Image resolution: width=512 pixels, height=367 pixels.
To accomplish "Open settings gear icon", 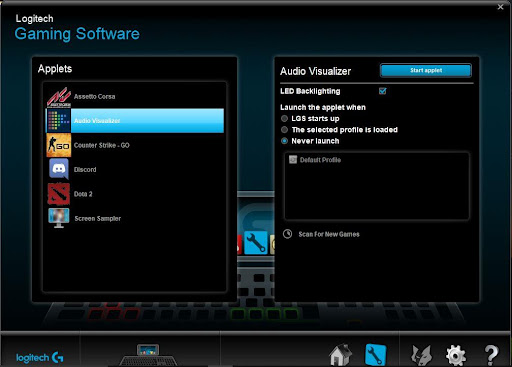I will (x=456, y=355).
